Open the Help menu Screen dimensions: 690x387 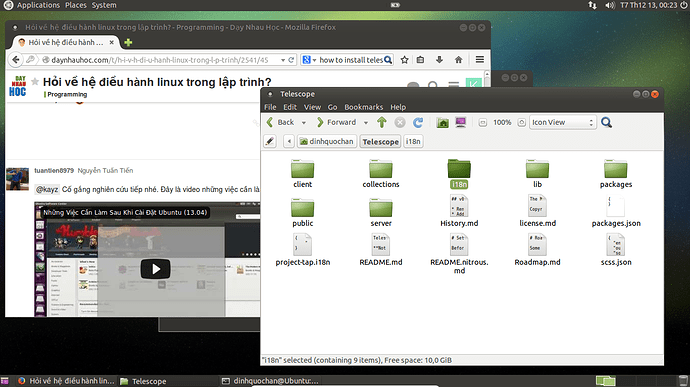tap(398, 107)
